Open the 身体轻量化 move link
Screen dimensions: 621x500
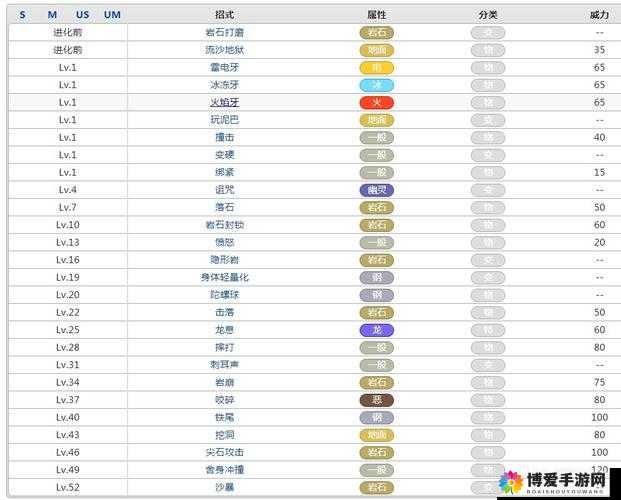(225, 277)
